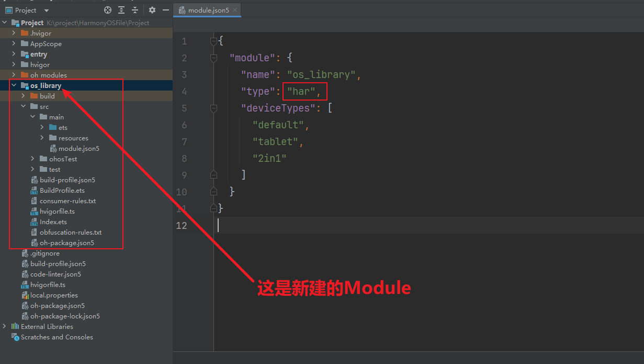Toggle the fold marker beside "deviceTypes" line
Screen dimensions: 644x364
(x=213, y=108)
